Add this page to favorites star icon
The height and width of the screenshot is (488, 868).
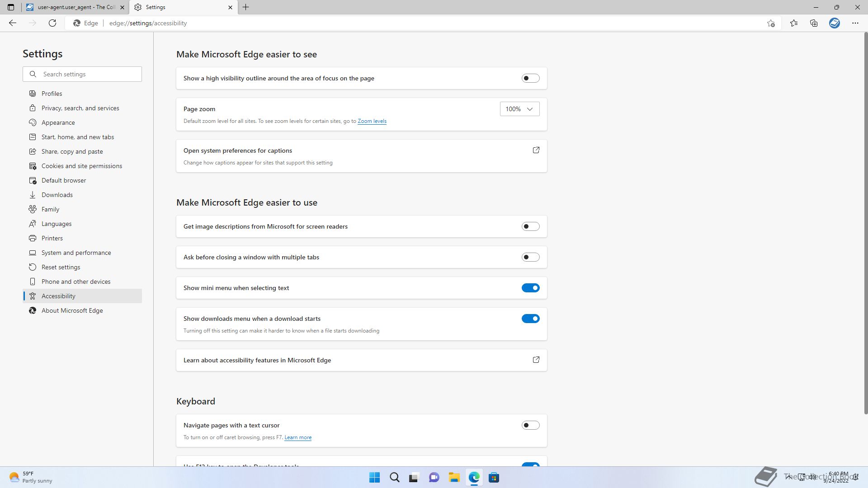pos(771,23)
